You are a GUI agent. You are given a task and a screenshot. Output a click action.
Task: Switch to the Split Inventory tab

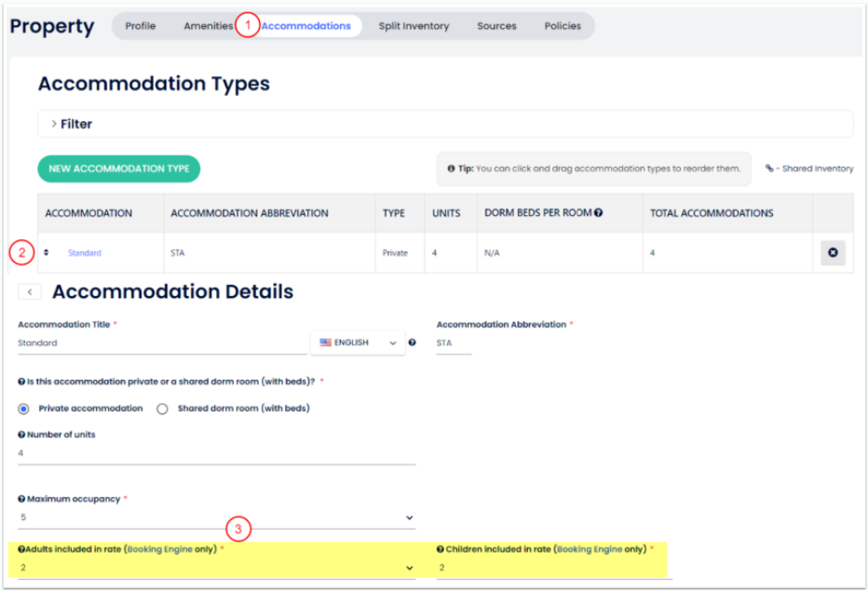pyautogui.click(x=414, y=26)
